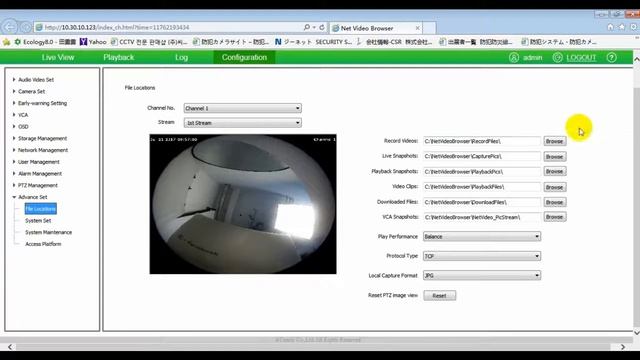The width and height of the screenshot is (640, 360).
Task: Close the Net Video Browser tab
Action: point(418,28)
